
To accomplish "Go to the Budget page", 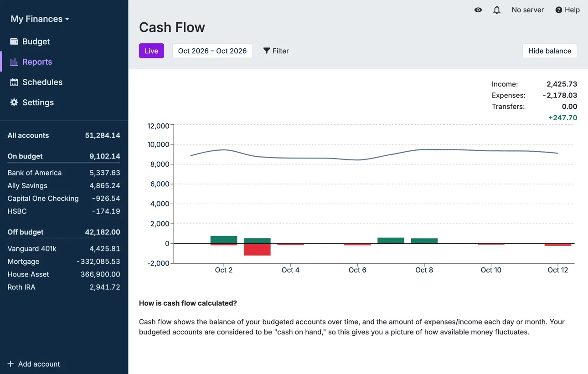I will tap(64, 41).
